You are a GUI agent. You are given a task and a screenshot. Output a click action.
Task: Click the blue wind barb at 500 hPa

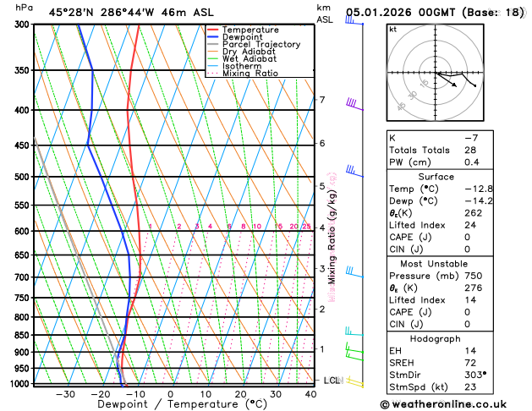click(x=354, y=171)
